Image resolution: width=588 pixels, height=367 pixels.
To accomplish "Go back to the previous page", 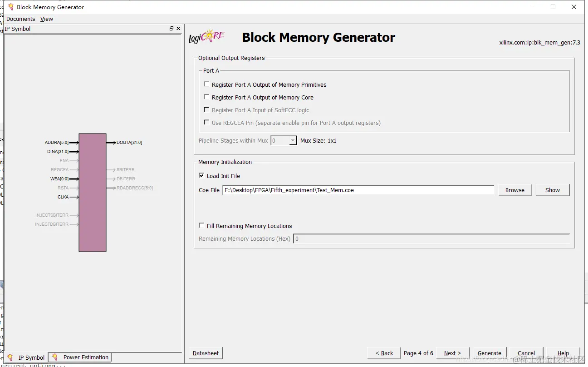I will [384, 353].
